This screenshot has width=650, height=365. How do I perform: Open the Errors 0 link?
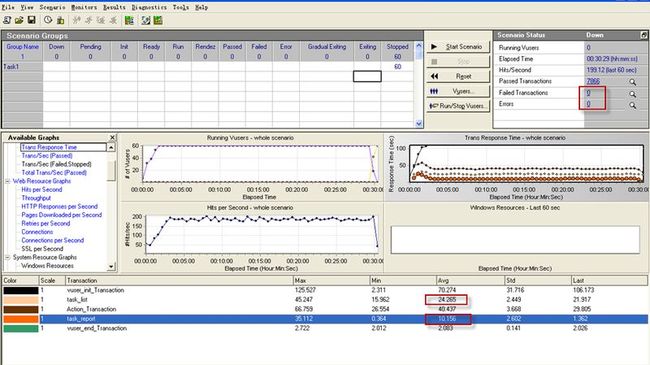point(588,104)
